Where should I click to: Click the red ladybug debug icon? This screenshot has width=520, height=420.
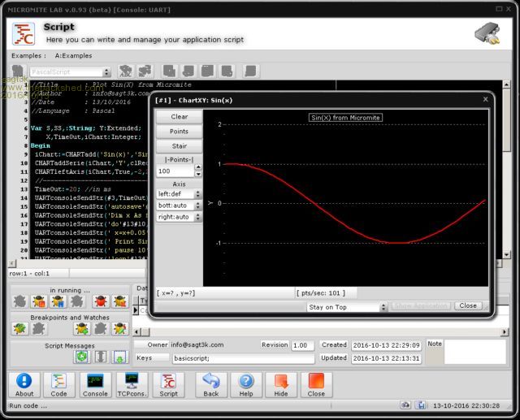coord(101,302)
